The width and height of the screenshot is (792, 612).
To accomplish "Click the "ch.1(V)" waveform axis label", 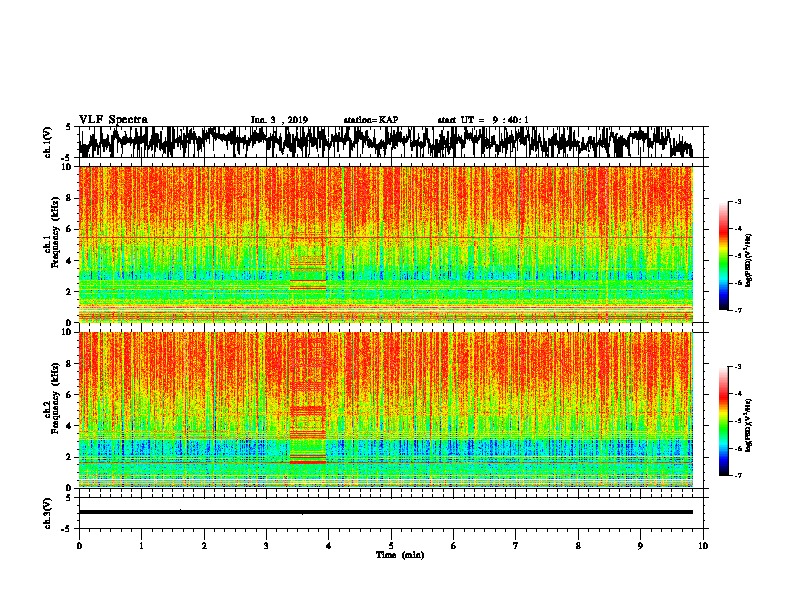I will [48, 142].
